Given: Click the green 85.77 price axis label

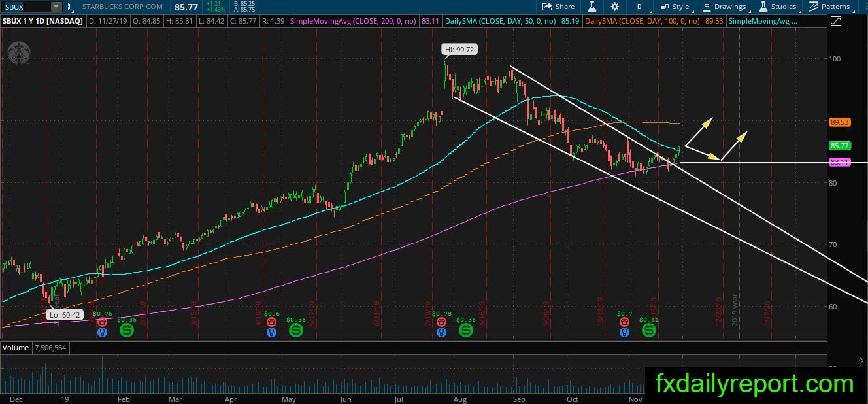Looking at the screenshot, I should point(839,146).
